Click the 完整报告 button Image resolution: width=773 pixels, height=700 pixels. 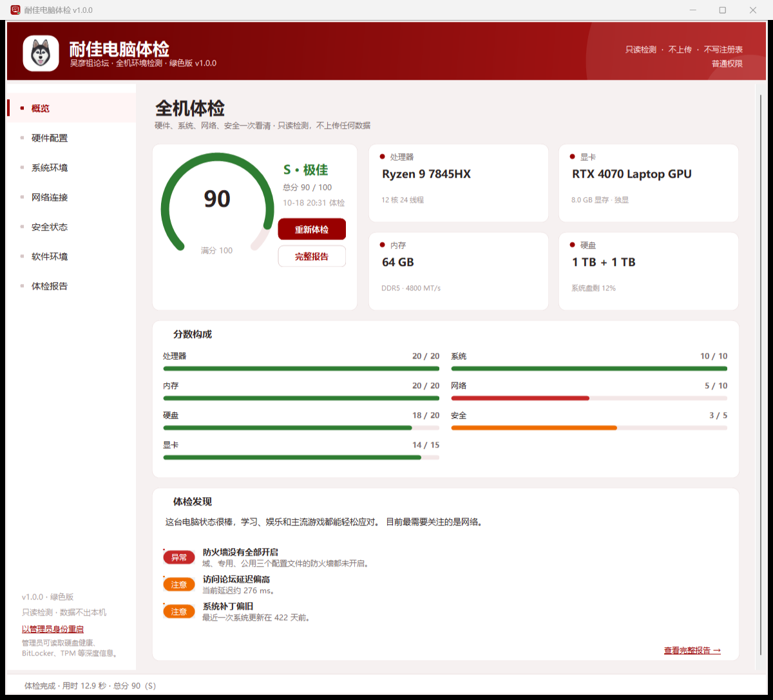(312, 256)
